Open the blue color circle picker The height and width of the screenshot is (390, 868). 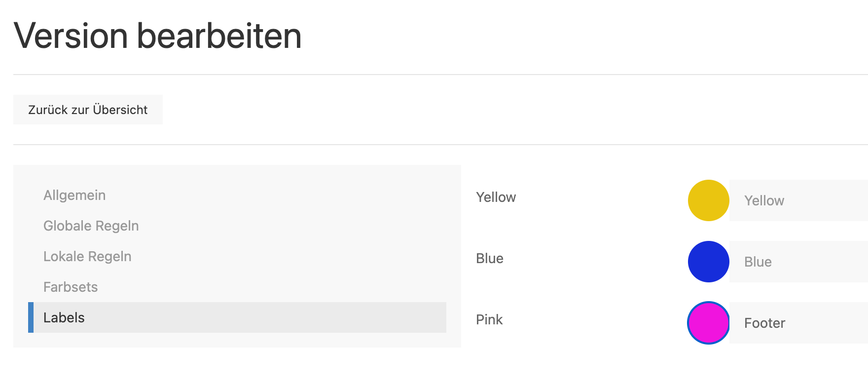click(x=708, y=262)
